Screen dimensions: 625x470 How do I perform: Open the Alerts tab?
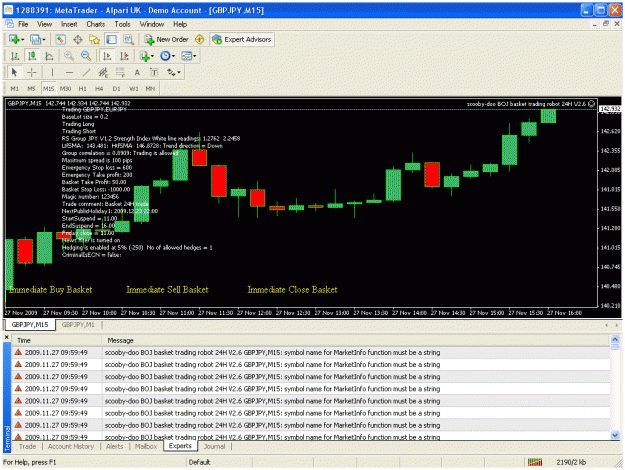tap(114, 446)
